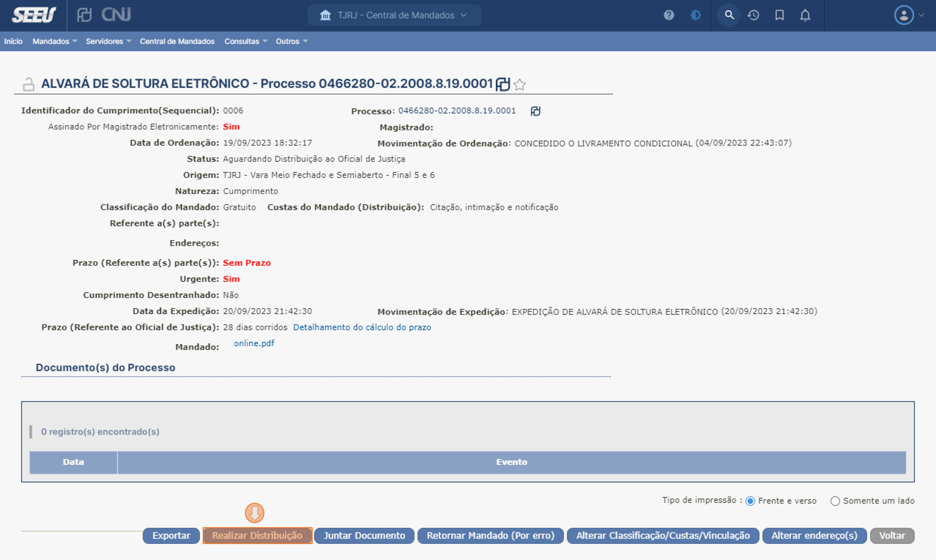Open the search magnifier icon
936x560 pixels.
tap(729, 15)
